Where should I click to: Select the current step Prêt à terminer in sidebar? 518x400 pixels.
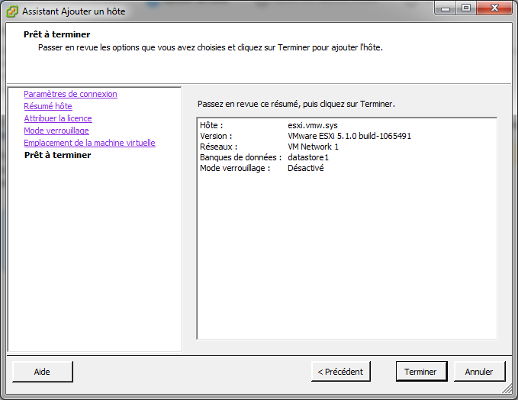coord(58,155)
